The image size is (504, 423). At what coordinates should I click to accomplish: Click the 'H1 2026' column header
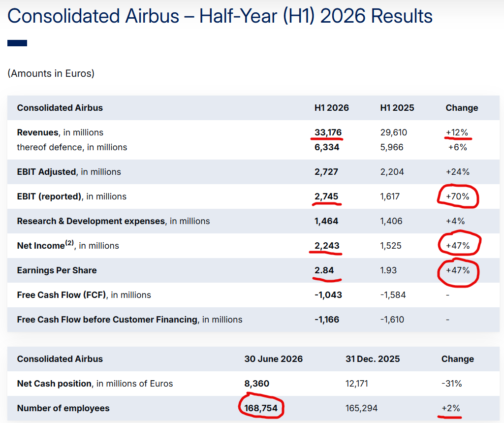click(x=331, y=108)
